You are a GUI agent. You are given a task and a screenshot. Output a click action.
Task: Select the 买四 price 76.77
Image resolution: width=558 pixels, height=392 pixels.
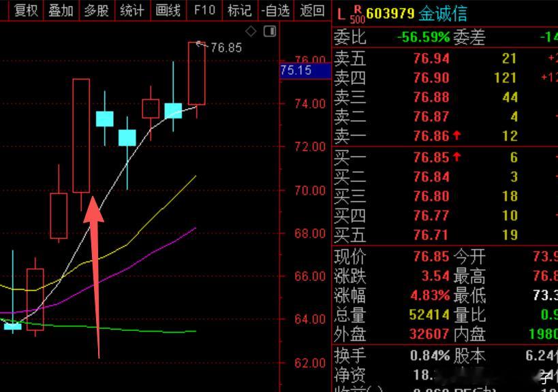click(431, 215)
